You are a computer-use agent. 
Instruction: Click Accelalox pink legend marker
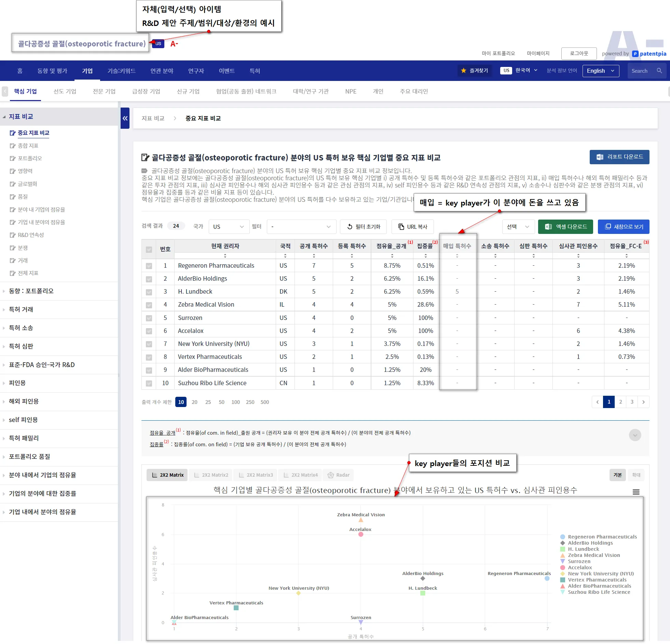click(x=563, y=568)
